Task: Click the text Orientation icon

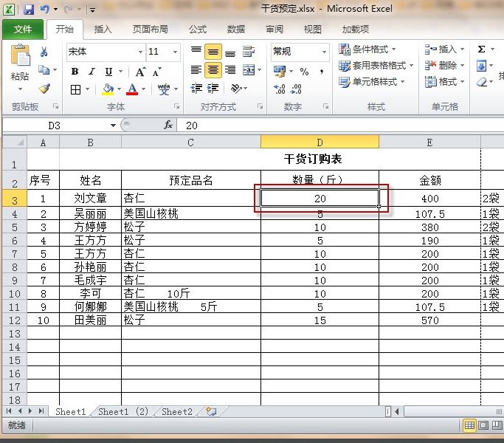Action: pyautogui.click(x=236, y=88)
